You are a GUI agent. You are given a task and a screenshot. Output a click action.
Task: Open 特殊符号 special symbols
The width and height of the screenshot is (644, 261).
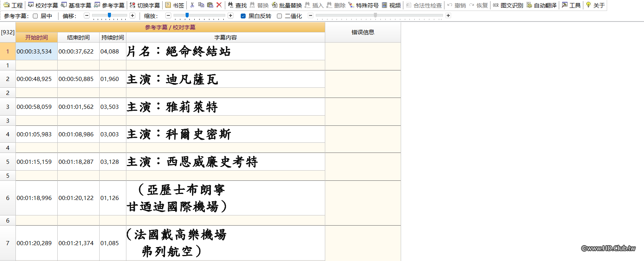coord(363,5)
